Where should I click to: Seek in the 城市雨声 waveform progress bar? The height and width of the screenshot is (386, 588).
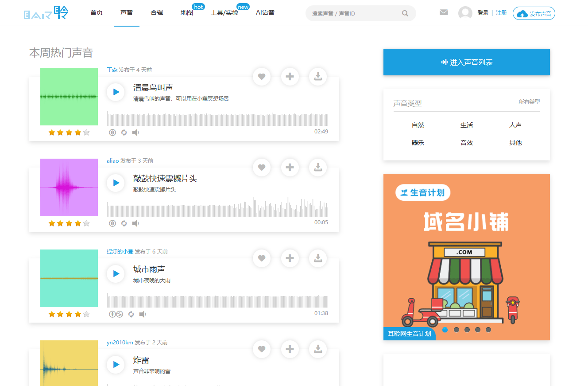[x=217, y=301]
